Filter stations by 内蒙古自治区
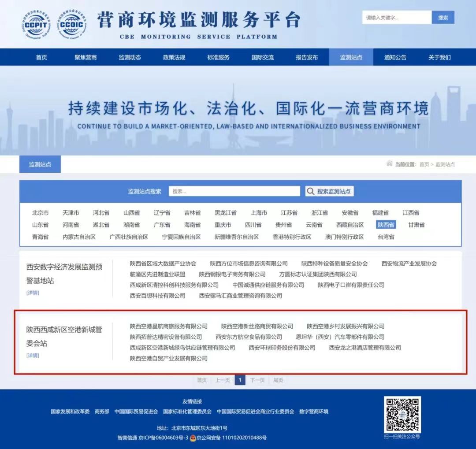The image size is (476, 449). [79, 237]
